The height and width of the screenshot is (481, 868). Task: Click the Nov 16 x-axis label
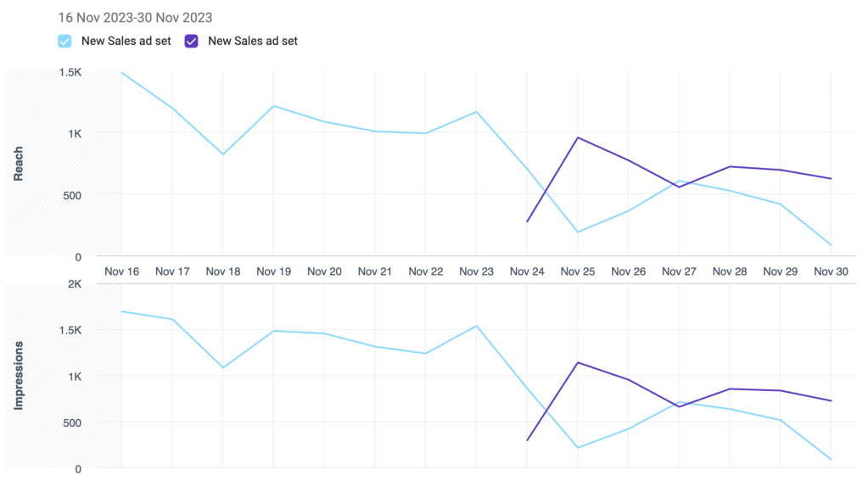[121, 271]
